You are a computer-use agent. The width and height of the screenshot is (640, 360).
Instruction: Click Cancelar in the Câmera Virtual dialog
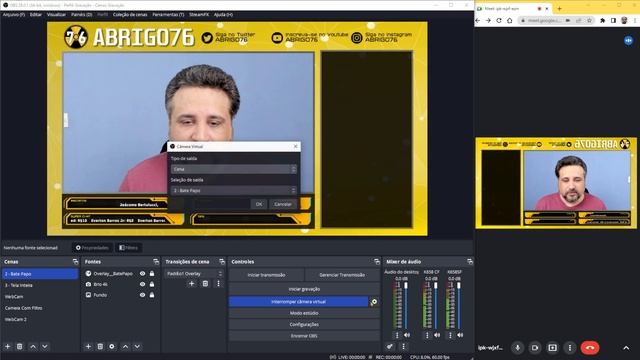click(x=283, y=204)
